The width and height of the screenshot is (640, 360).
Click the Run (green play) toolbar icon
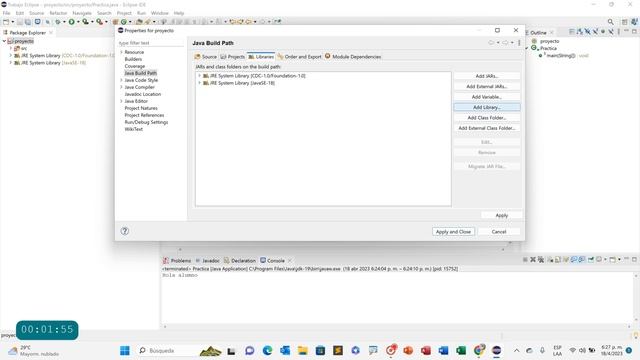tap(71, 22)
